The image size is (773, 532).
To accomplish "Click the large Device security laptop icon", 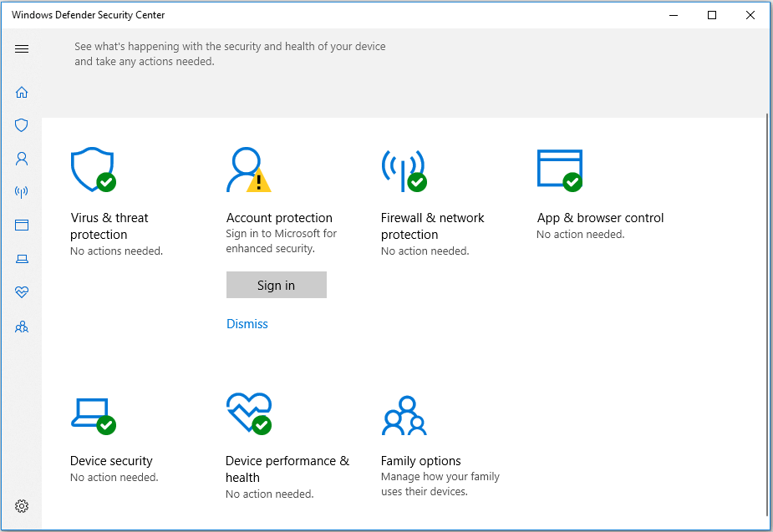I will click(93, 416).
